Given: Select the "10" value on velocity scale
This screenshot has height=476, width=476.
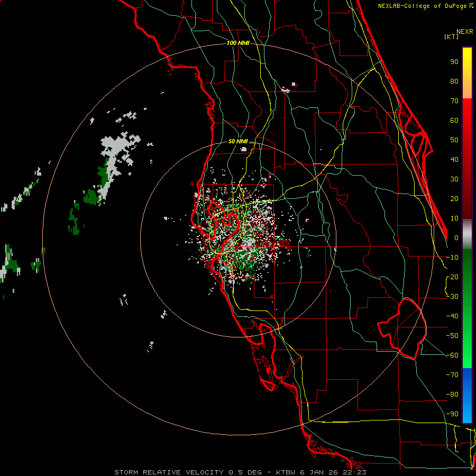Looking at the screenshot, I should pyautogui.click(x=454, y=218).
